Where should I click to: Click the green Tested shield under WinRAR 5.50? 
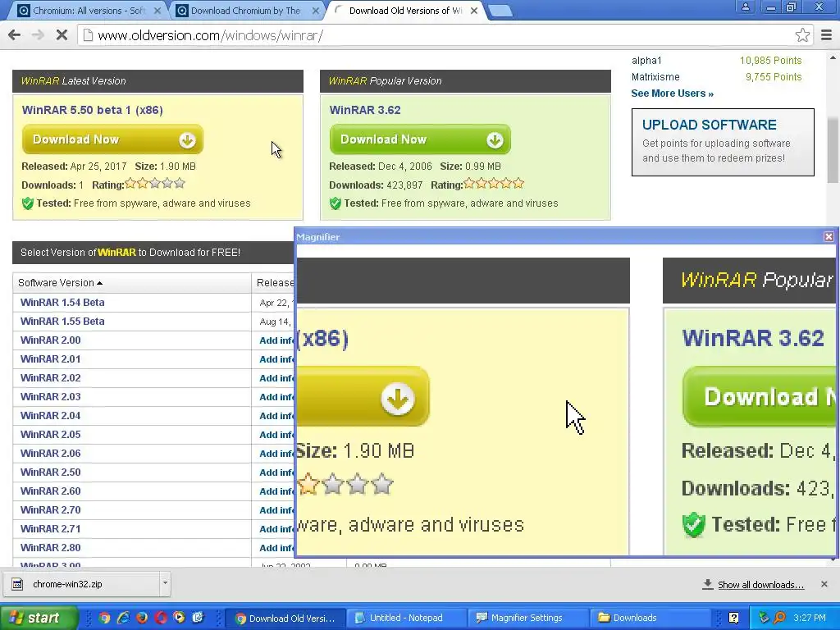point(28,203)
